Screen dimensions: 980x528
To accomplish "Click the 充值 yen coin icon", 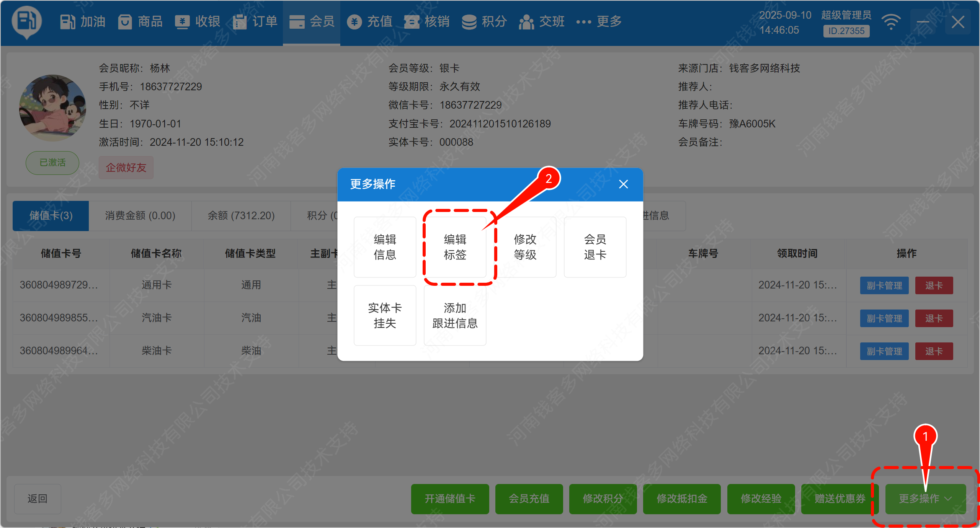I will click(x=354, y=22).
